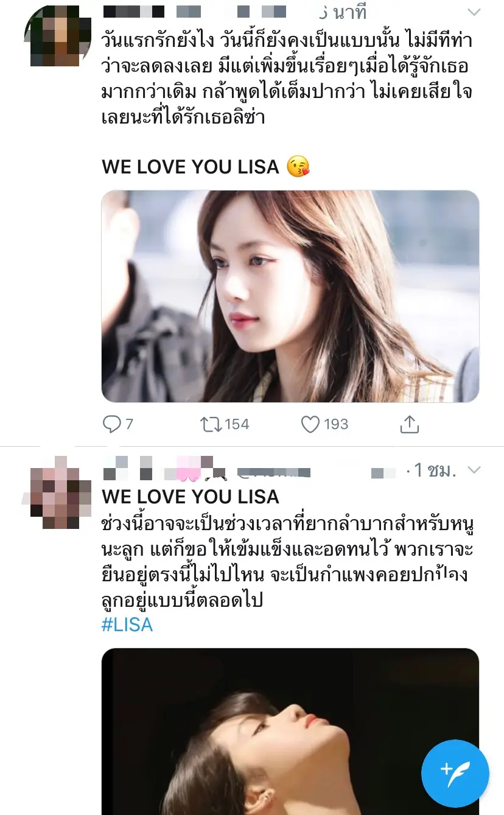The width and height of the screenshot is (504, 815).
Task: Tap the retweet count 154
Action: pos(237,424)
